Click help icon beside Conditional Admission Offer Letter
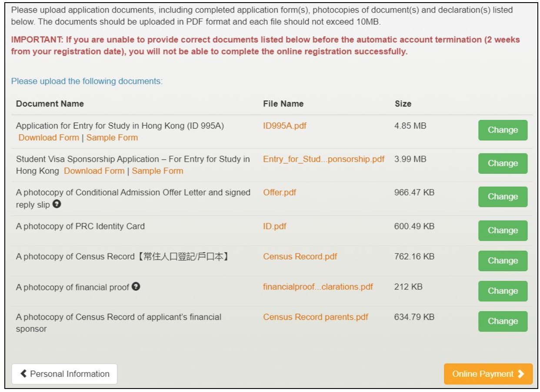Screen dimensions: 540x392 [x=57, y=204]
